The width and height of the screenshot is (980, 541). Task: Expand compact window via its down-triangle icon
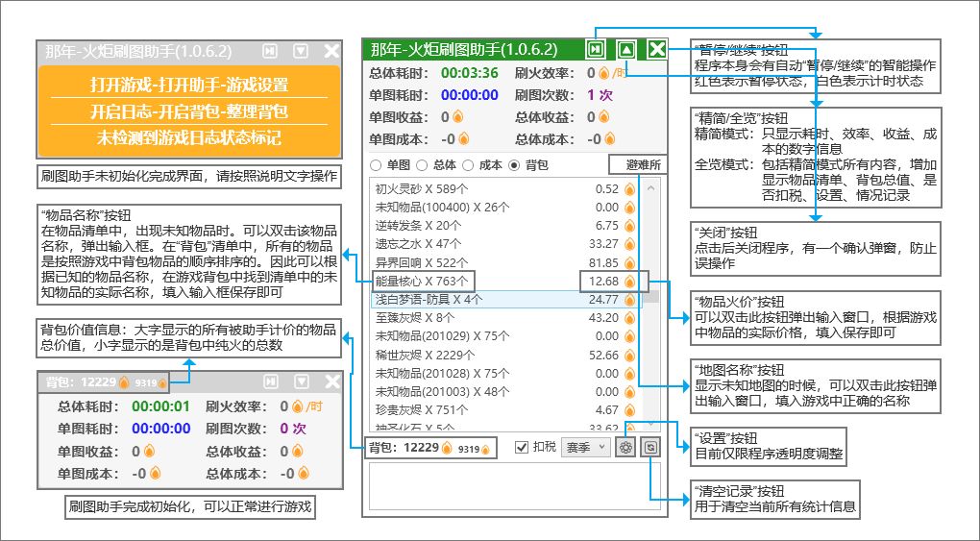pyautogui.click(x=302, y=381)
